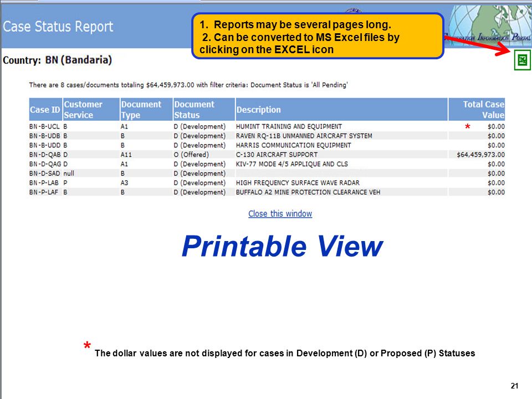Click the Document Status column header

point(204,110)
